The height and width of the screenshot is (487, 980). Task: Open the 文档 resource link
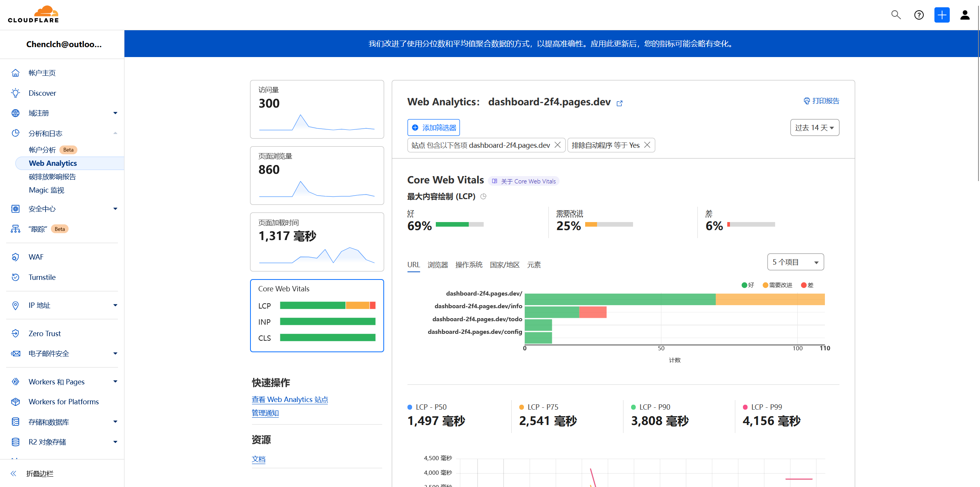pos(258,459)
